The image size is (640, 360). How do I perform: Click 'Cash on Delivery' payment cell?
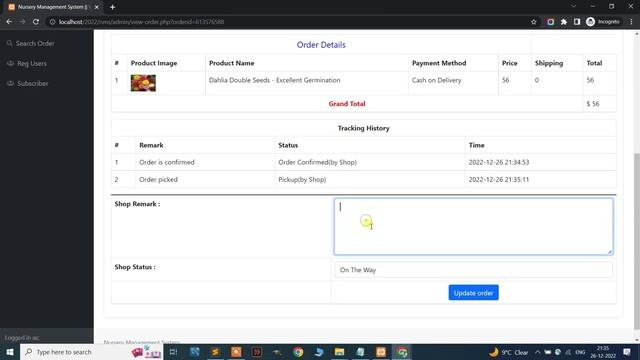[x=436, y=80]
